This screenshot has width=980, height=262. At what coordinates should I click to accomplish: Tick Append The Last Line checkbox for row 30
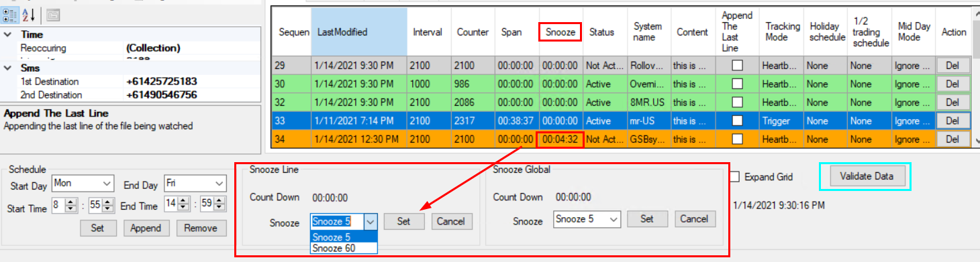click(x=737, y=84)
